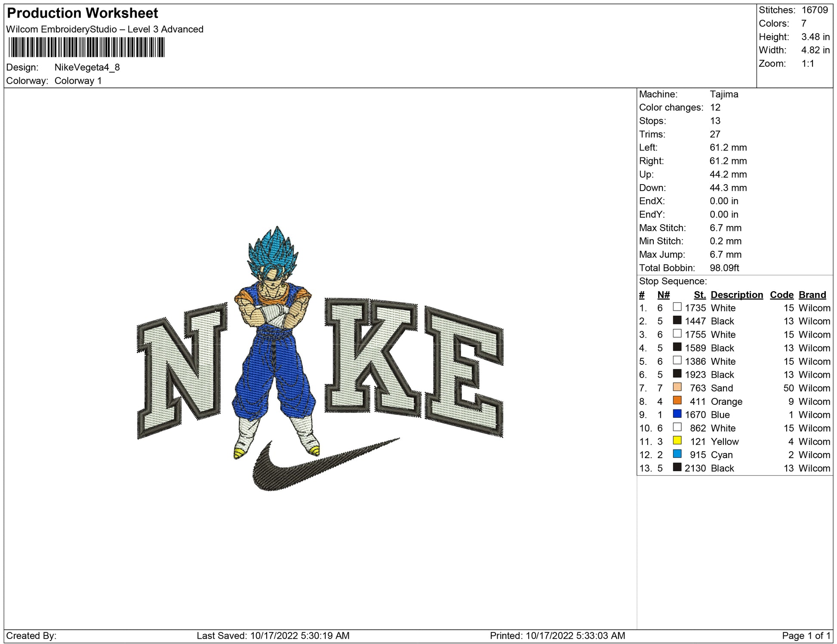Click the St. column header
837x644 pixels.
tap(699, 295)
